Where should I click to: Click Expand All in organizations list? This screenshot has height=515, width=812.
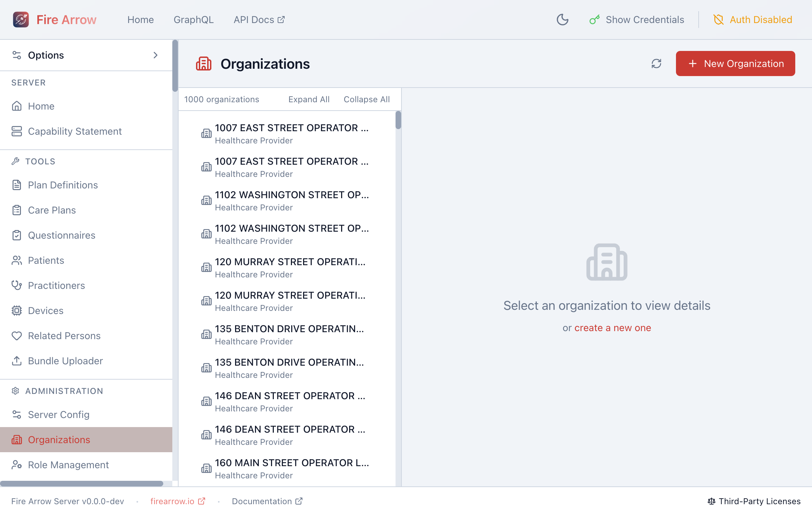pos(309,99)
